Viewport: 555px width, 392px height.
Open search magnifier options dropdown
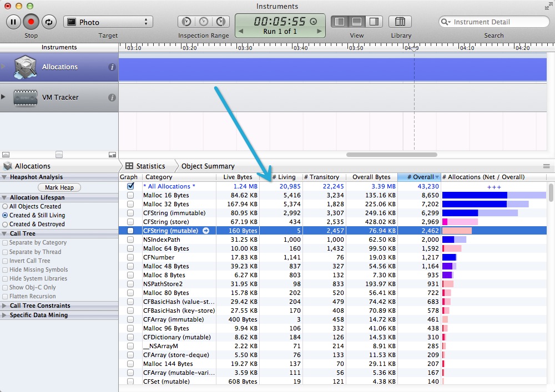pos(446,22)
